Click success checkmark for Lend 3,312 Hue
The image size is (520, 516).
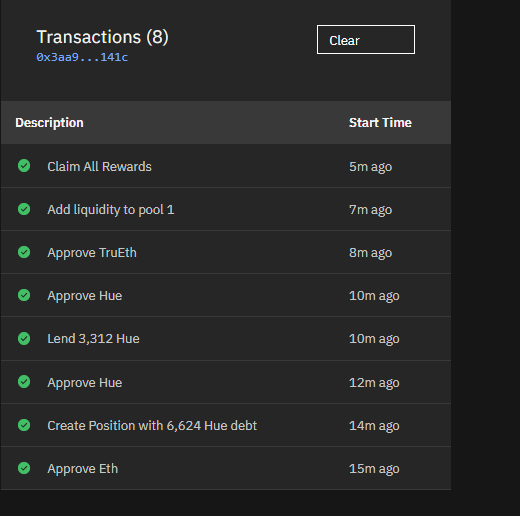pos(24,338)
